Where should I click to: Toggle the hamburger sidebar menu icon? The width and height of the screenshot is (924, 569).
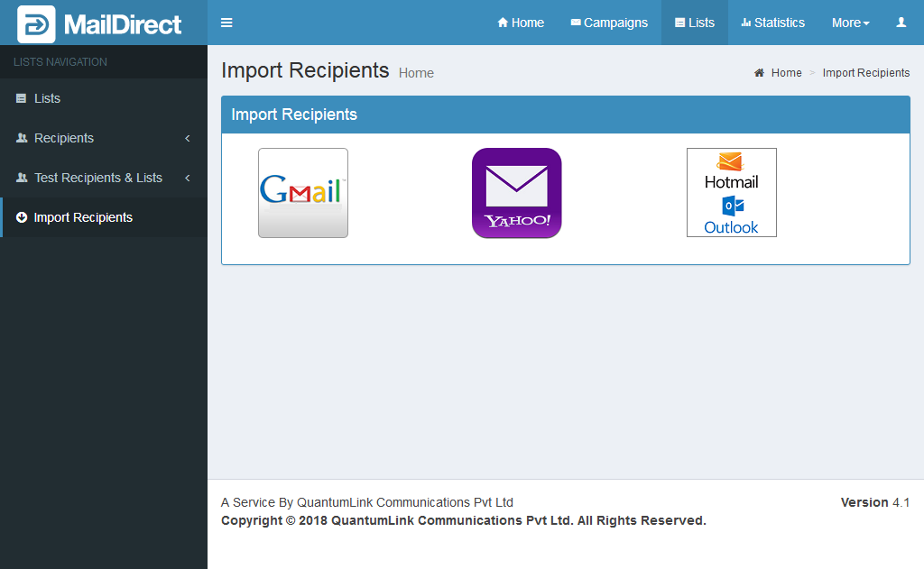(226, 23)
